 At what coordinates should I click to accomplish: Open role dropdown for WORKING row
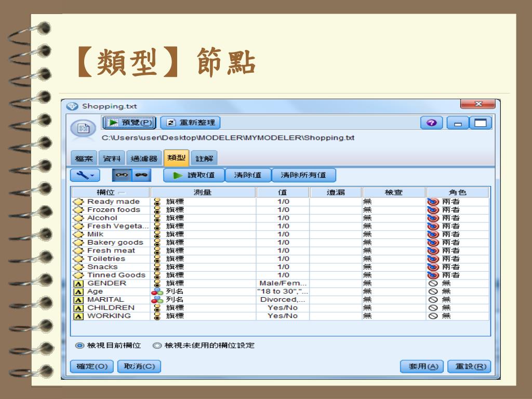coord(457,316)
